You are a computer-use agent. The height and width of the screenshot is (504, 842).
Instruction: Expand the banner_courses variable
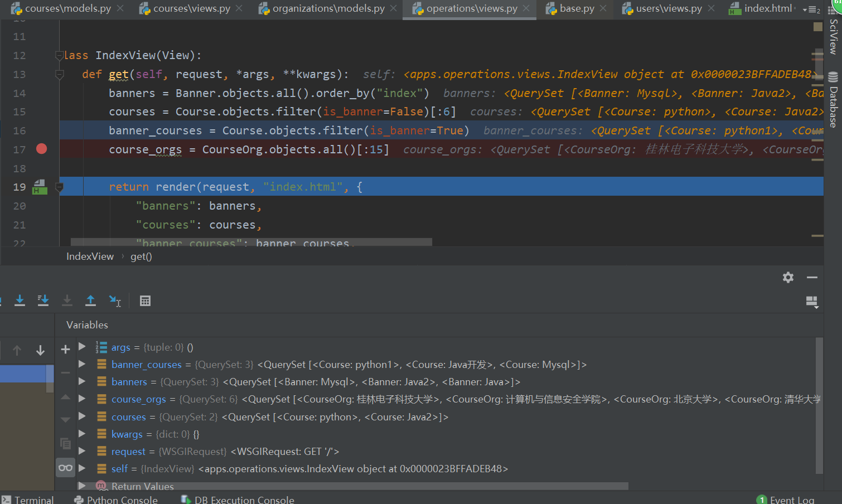(x=82, y=364)
